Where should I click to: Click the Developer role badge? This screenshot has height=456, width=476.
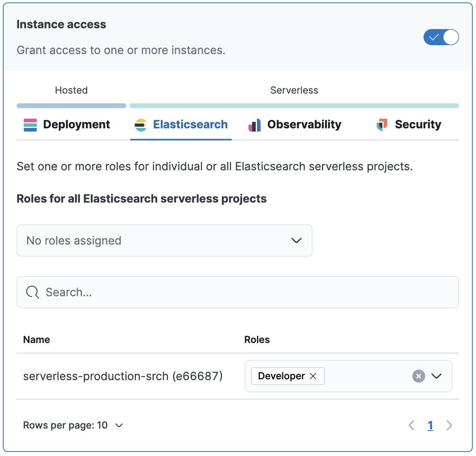tap(281, 376)
